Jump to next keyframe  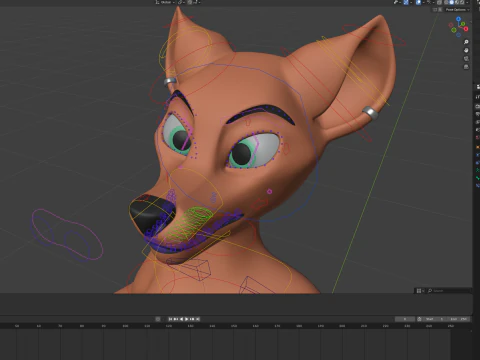click(x=193, y=319)
